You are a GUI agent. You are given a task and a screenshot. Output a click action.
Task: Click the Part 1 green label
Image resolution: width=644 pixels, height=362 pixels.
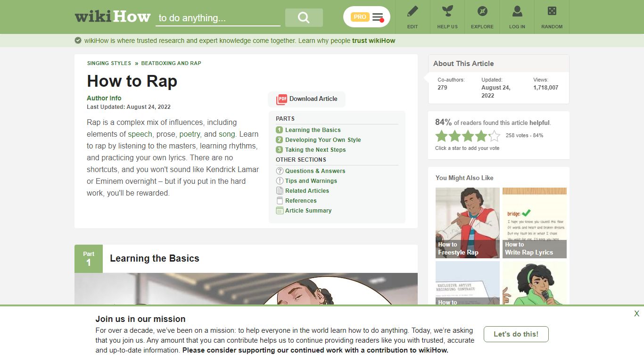(89, 259)
